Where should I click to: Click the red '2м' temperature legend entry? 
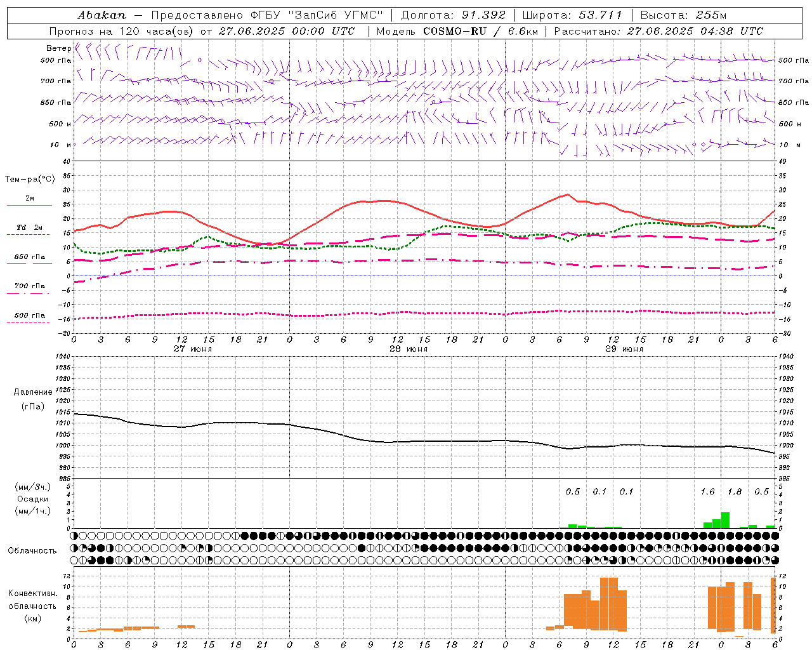pos(30,199)
